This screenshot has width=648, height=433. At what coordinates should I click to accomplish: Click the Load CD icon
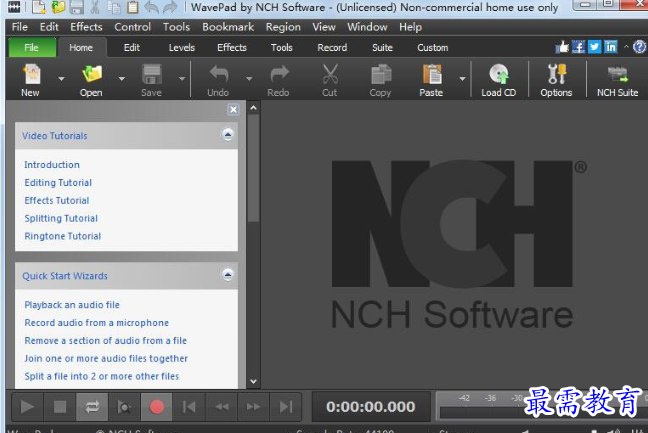[x=498, y=75]
